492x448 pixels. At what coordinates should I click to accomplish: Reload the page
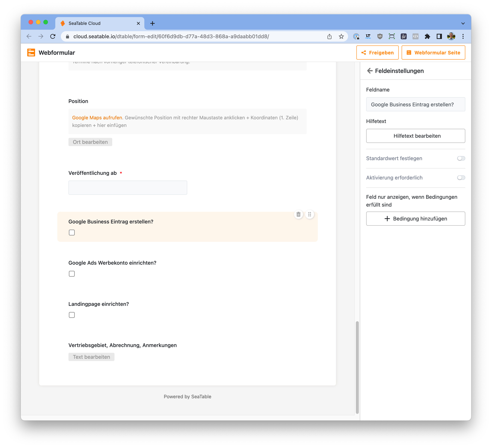tap(53, 36)
